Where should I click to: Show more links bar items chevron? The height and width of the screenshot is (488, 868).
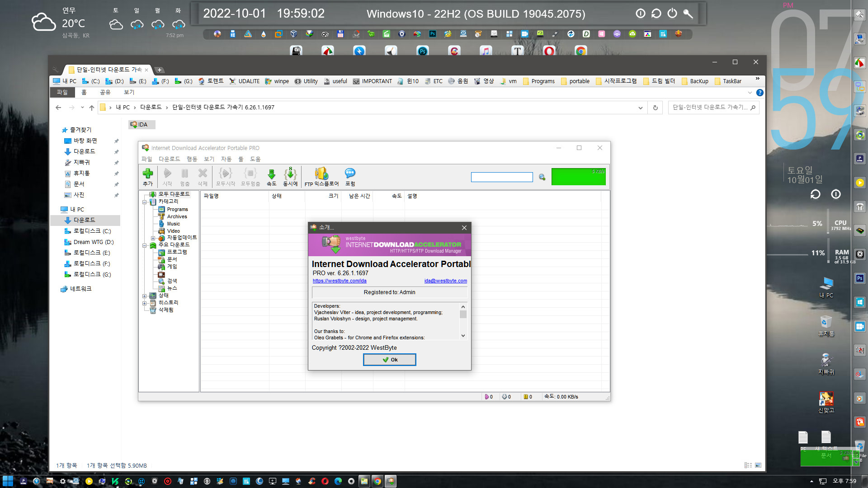tap(757, 79)
